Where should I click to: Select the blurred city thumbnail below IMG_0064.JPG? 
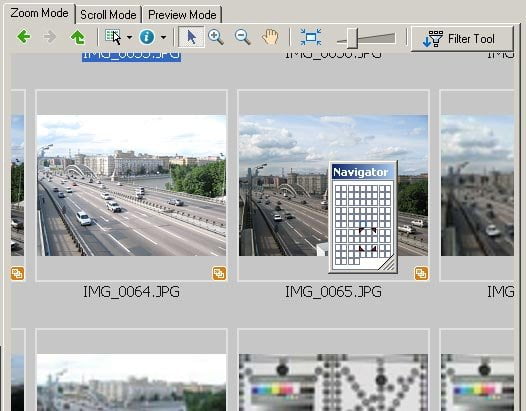point(131,382)
